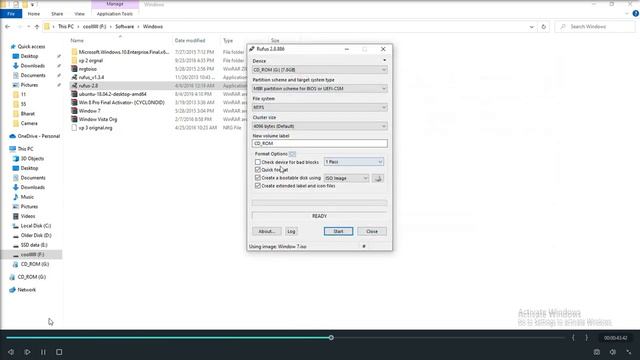The height and width of the screenshot is (360, 640).
Task: Select the 'Window 7' file name
Action: point(89,111)
